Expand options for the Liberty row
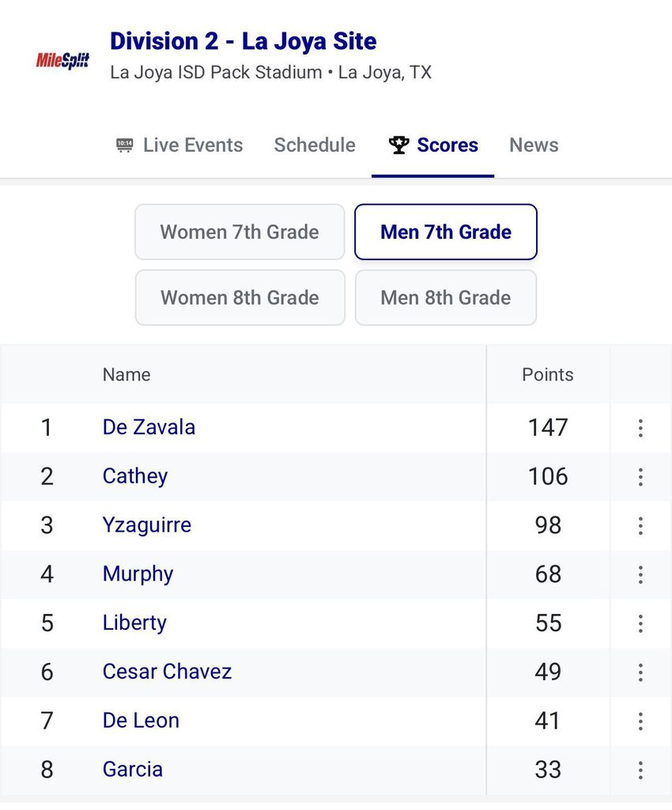Screen dimensions: 672x810 (x=640, y=623)
